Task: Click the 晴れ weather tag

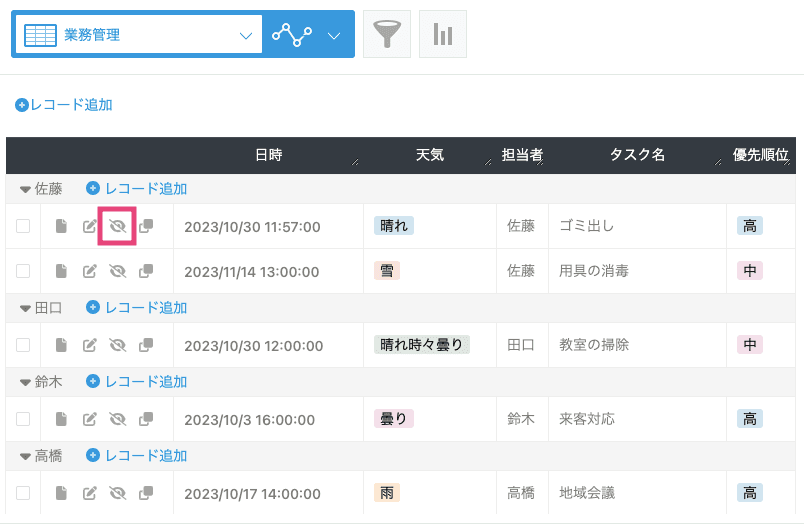Action: [394, 226]
